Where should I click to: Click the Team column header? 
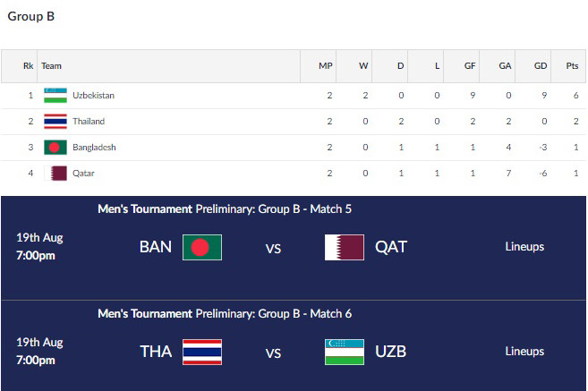pos(52,65)
